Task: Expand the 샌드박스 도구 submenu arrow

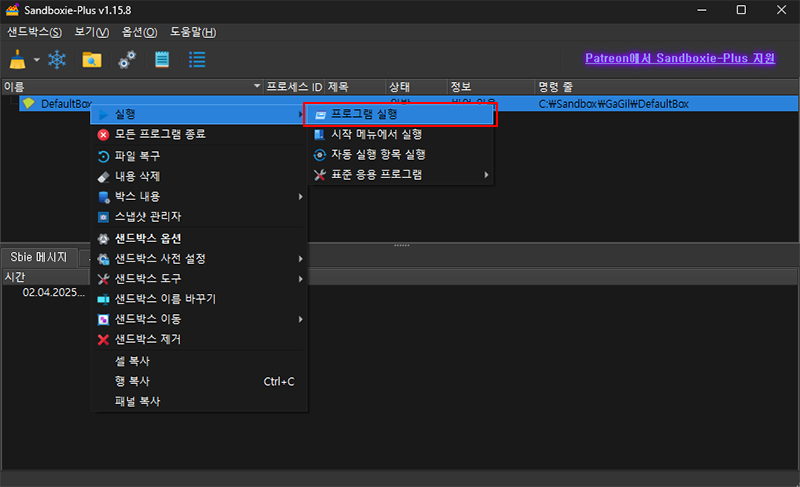Action: 301,278
